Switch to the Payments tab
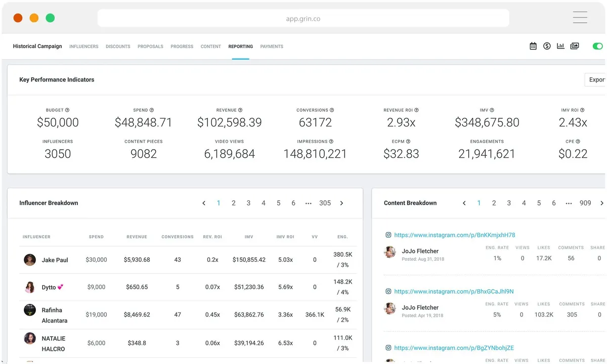607x364 pixels. [x=272, y=47]
